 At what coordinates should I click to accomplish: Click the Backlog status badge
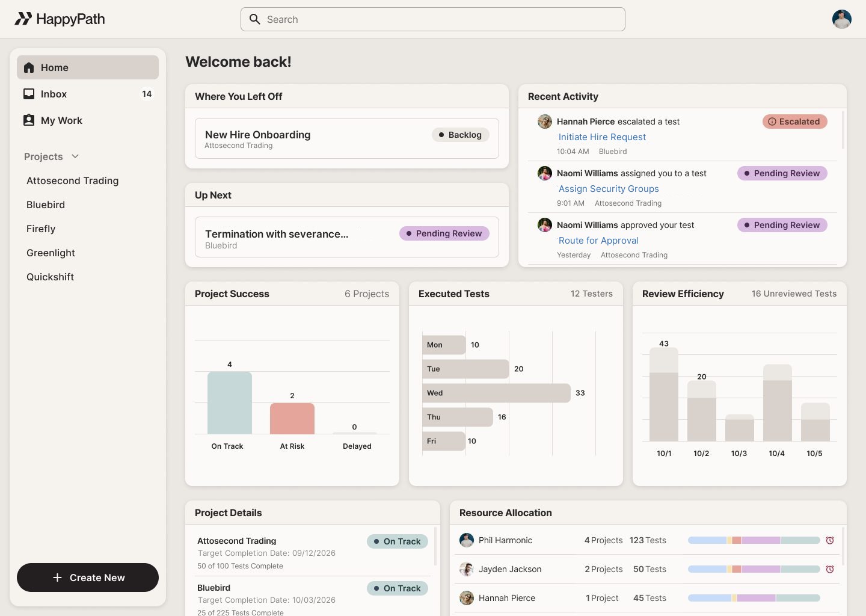[x=461, y=135]
